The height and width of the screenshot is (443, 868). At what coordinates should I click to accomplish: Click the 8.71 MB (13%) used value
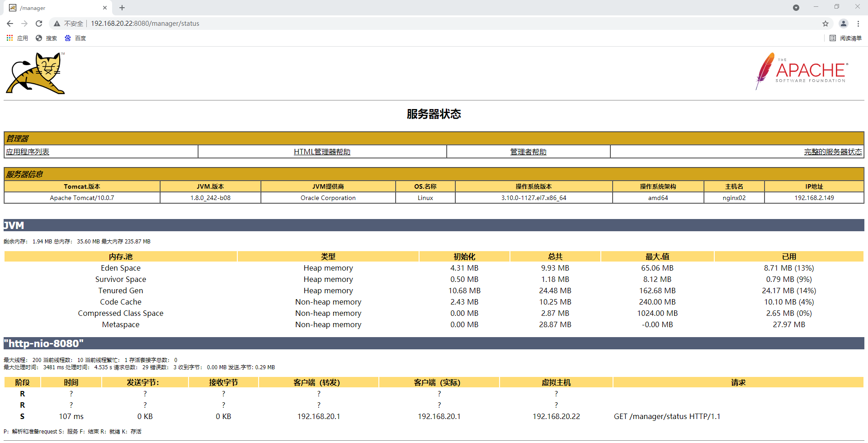(x=789, y=268)
